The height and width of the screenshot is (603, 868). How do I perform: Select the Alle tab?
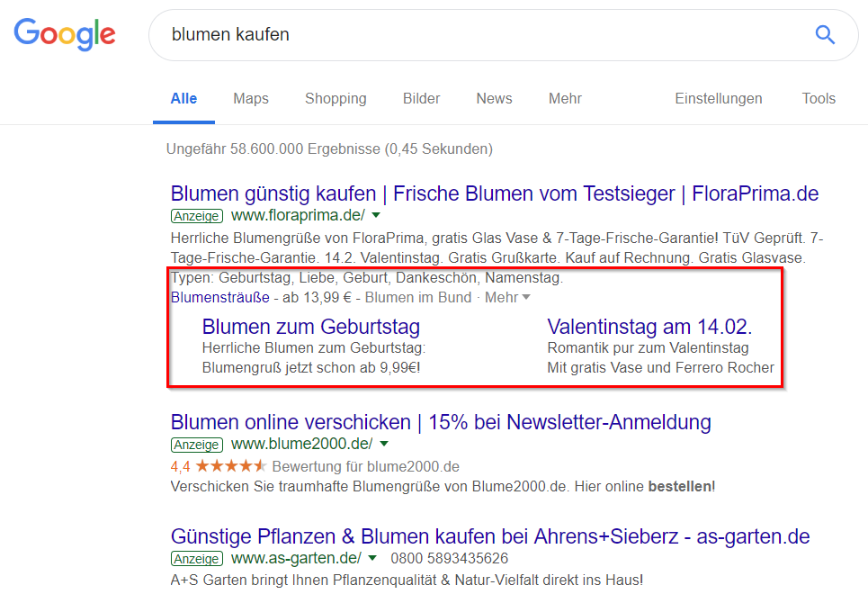183,99
